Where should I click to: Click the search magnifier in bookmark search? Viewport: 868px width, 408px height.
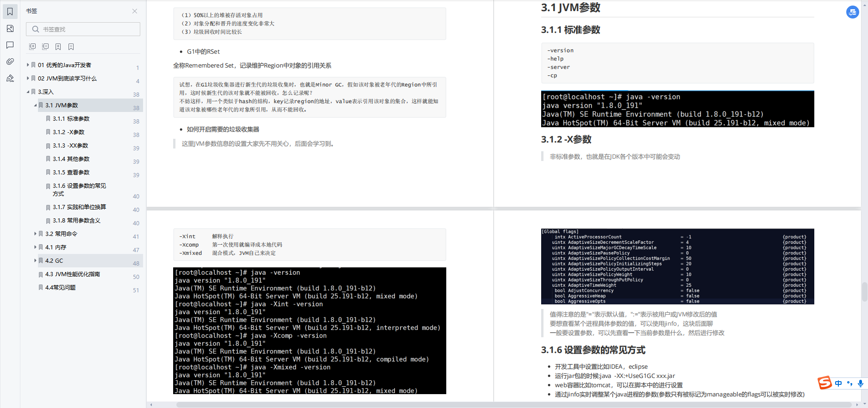point(35,29)
